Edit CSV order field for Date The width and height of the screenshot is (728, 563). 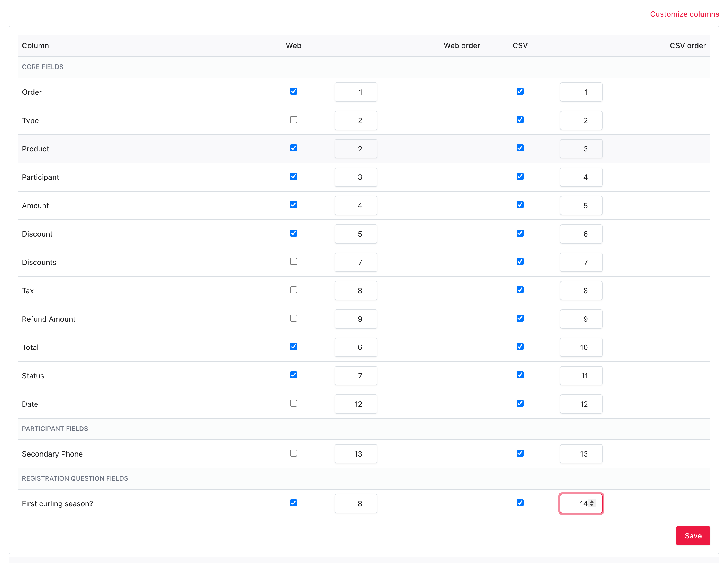pyautogui.click(x=581, y=404)
